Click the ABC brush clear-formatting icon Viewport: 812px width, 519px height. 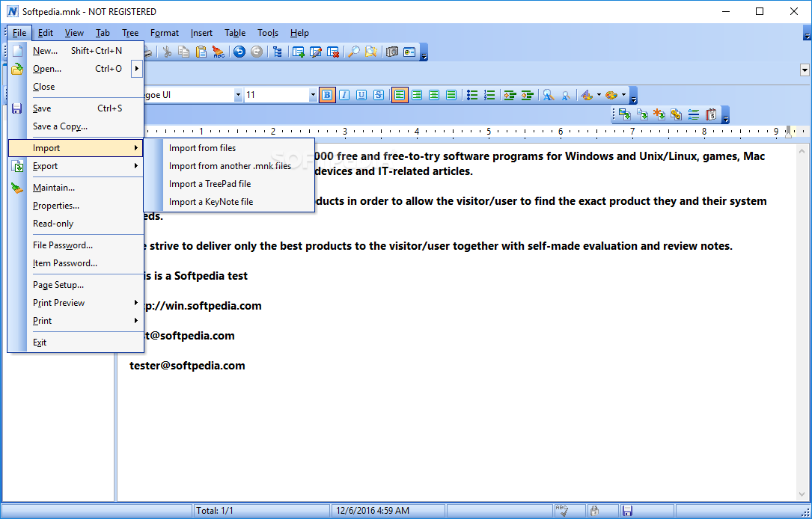219,52
